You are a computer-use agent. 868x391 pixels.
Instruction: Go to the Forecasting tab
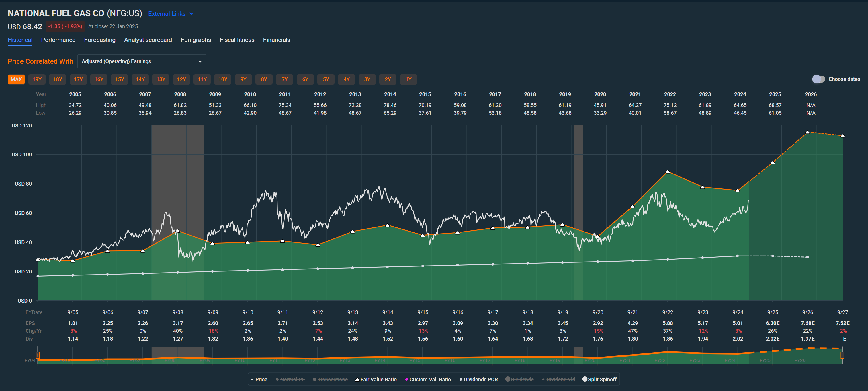tap(100, 40)
